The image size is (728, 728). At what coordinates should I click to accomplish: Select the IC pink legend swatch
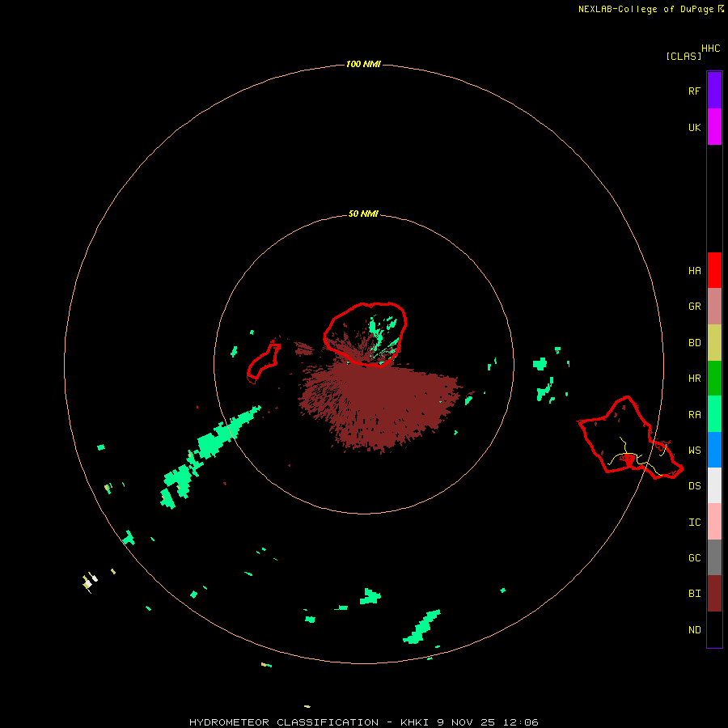[714, 522]
